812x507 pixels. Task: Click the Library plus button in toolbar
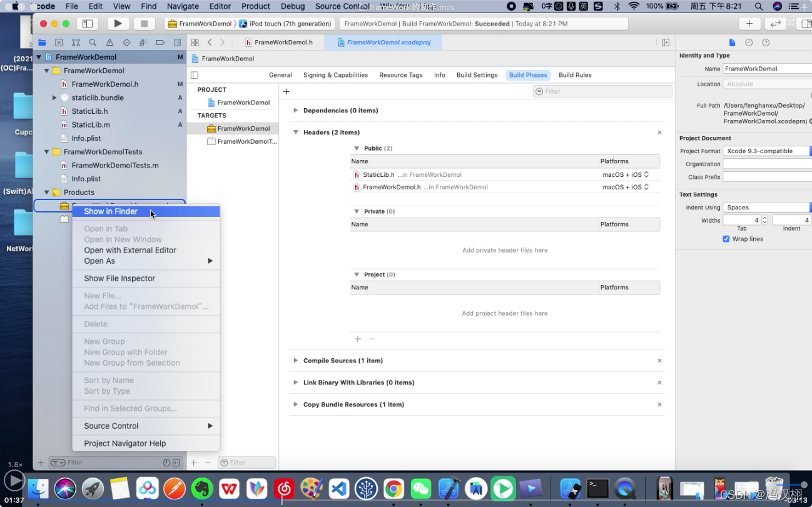(749, 24)
